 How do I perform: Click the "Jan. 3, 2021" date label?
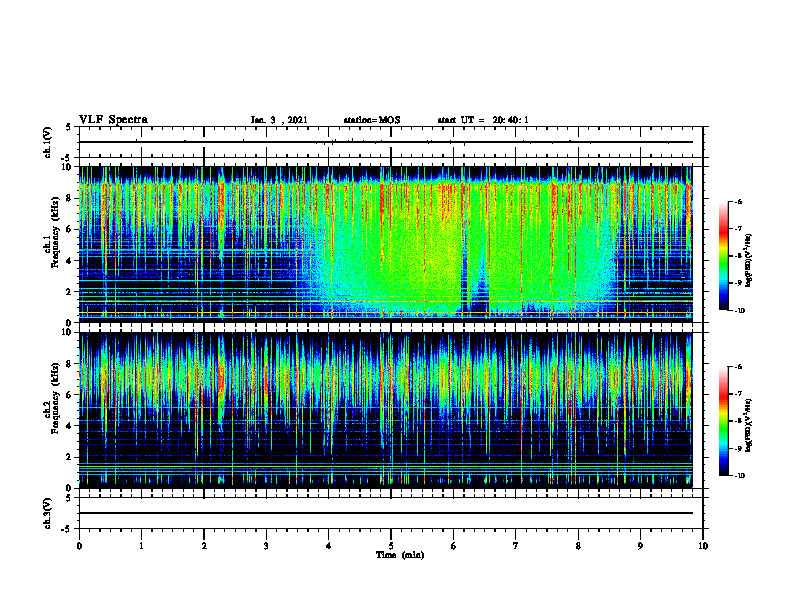coord(279,120)
